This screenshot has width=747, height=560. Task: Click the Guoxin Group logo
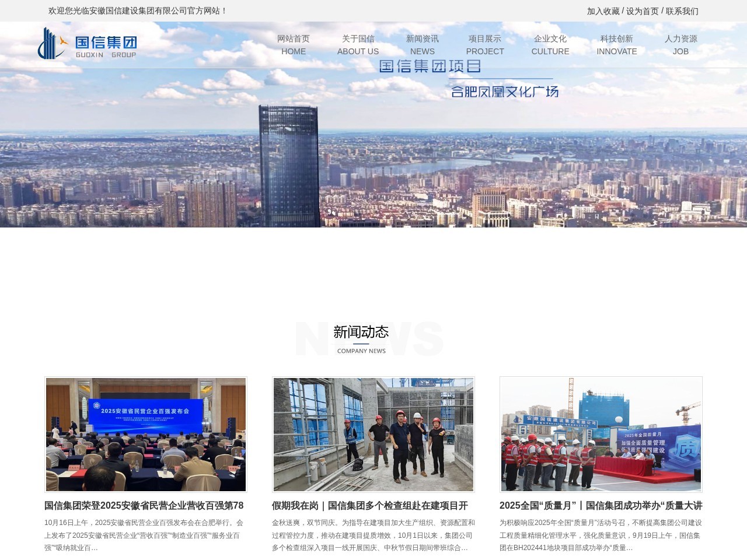point(88,44)
